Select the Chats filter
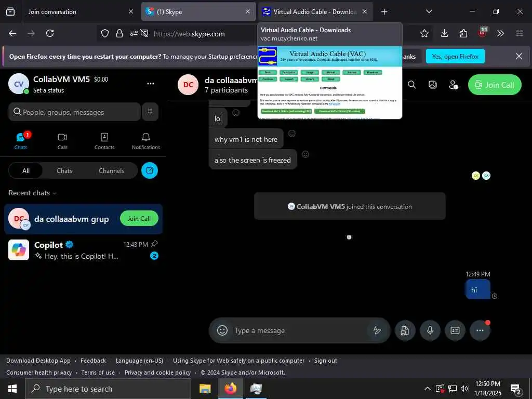The width and height of the screenshot is (532, 399). pos(64,170)
